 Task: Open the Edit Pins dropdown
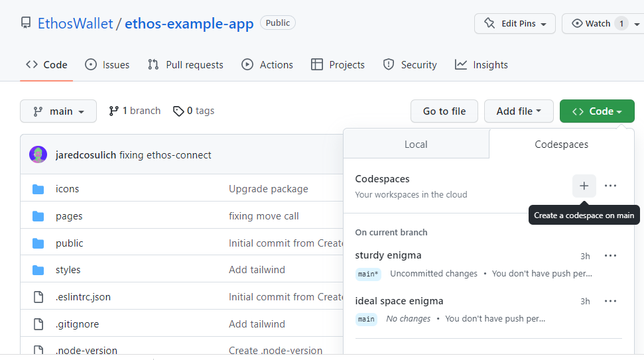click(515, 23)
